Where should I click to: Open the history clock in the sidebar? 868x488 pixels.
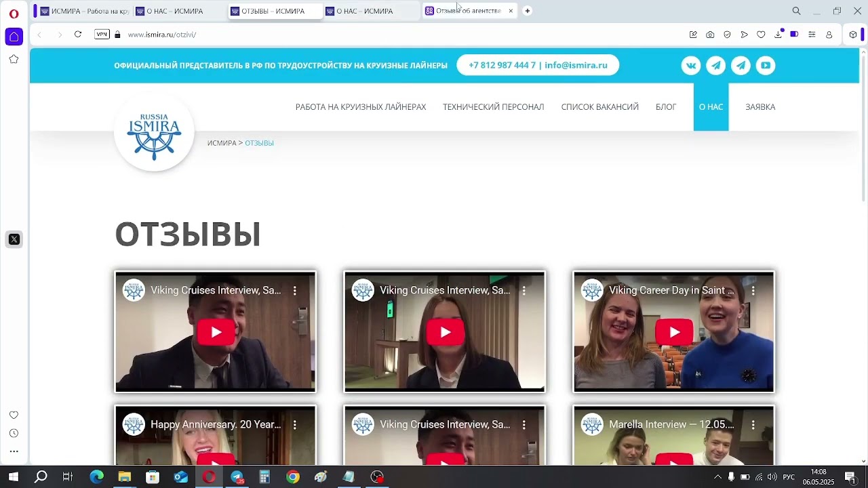[14, 433]
